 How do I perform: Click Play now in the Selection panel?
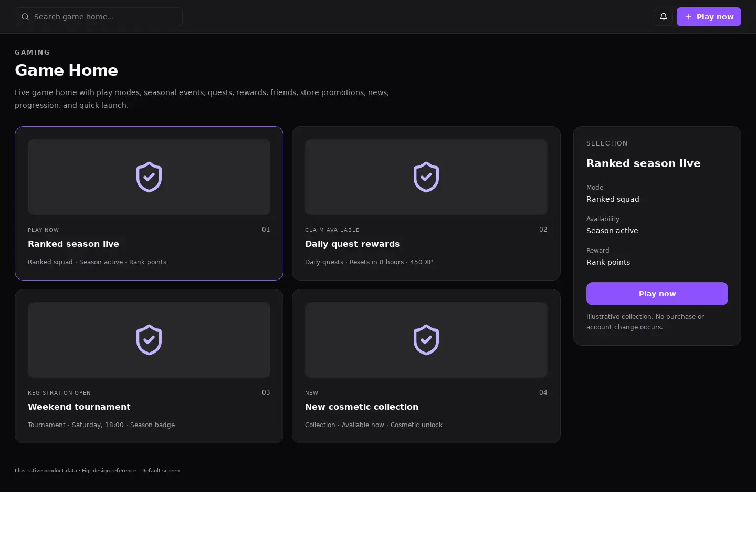pyautogui.click(x=657, y=294)
